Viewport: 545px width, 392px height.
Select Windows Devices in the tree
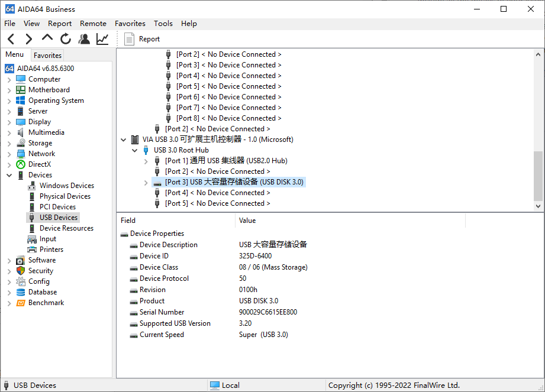tap(67, 186)
